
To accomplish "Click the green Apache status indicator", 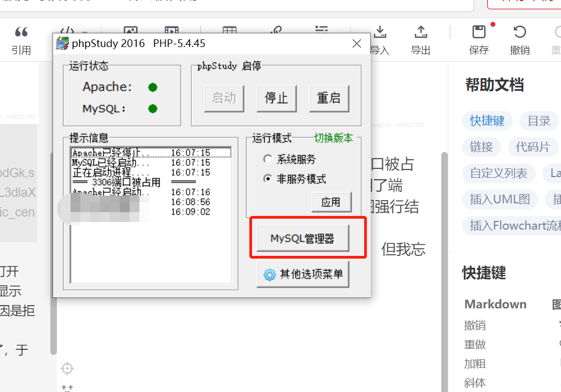I will click(x=153, y=87).
